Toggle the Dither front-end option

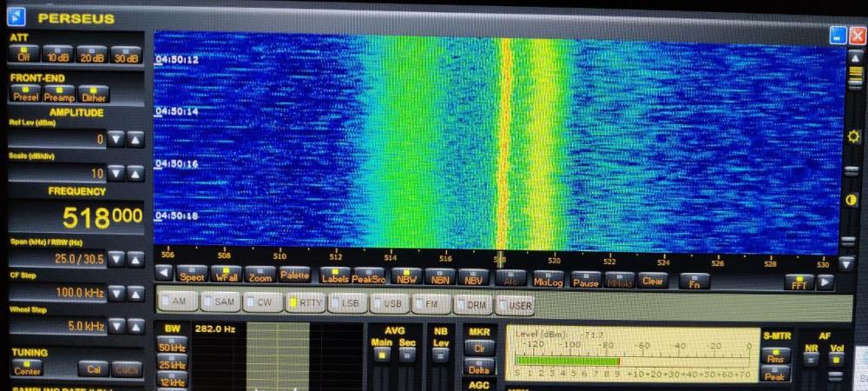93,94
